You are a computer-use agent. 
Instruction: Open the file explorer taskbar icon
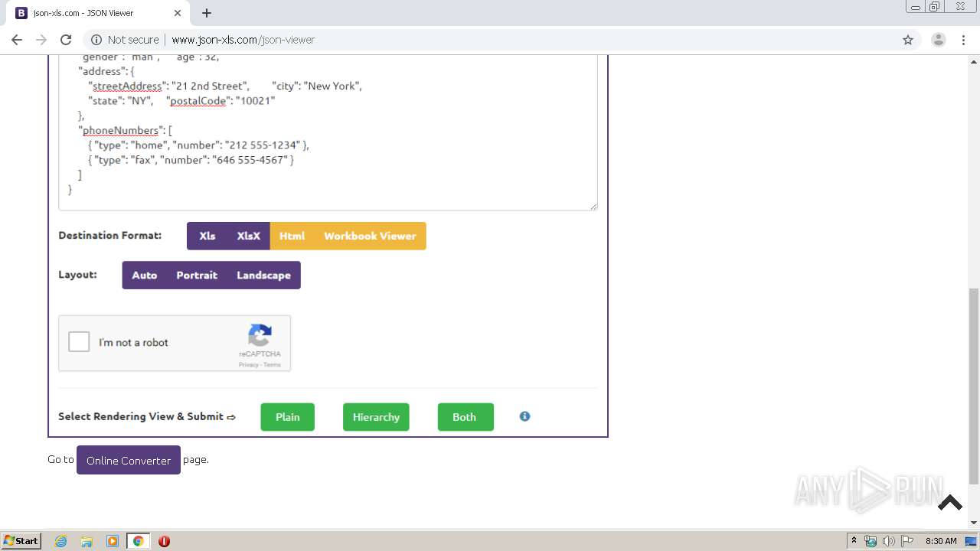[x=87, y=541]
